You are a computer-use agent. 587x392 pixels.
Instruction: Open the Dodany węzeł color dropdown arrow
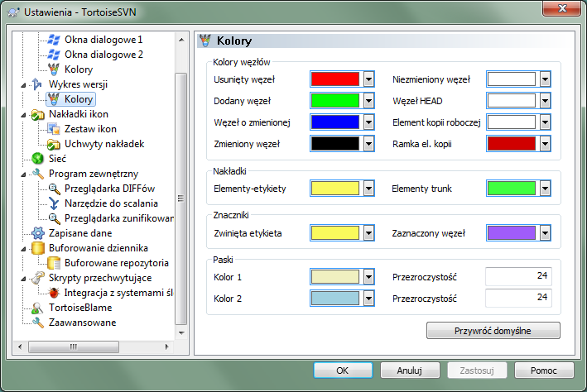point(368,101)
